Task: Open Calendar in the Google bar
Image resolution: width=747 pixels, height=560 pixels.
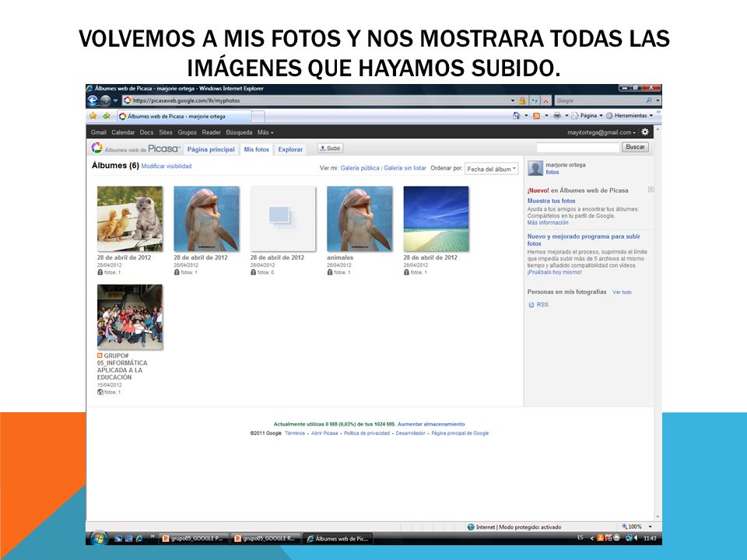Action: [x=123, y=132]
